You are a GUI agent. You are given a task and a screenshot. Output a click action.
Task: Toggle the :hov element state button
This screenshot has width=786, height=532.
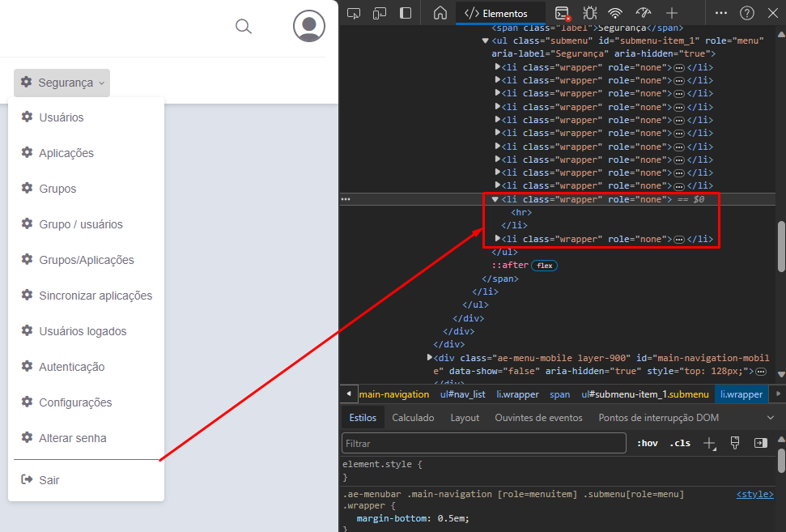pyautogui.click(x=647, y=443)
